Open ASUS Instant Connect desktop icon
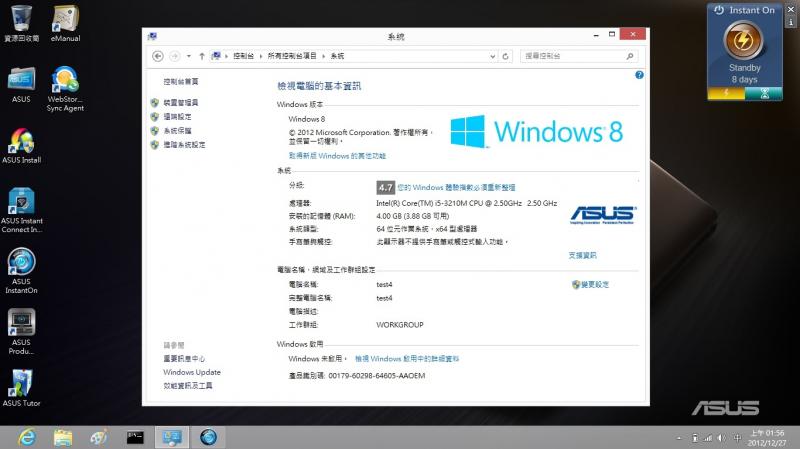Screen dimensions: 800x449 click(21, 210)
